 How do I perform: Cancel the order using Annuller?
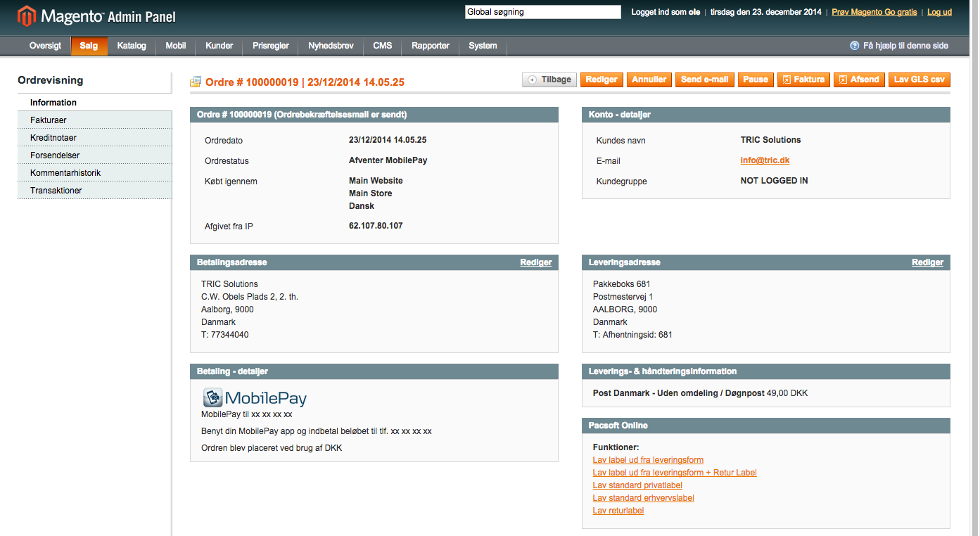(x=649, y=80)
